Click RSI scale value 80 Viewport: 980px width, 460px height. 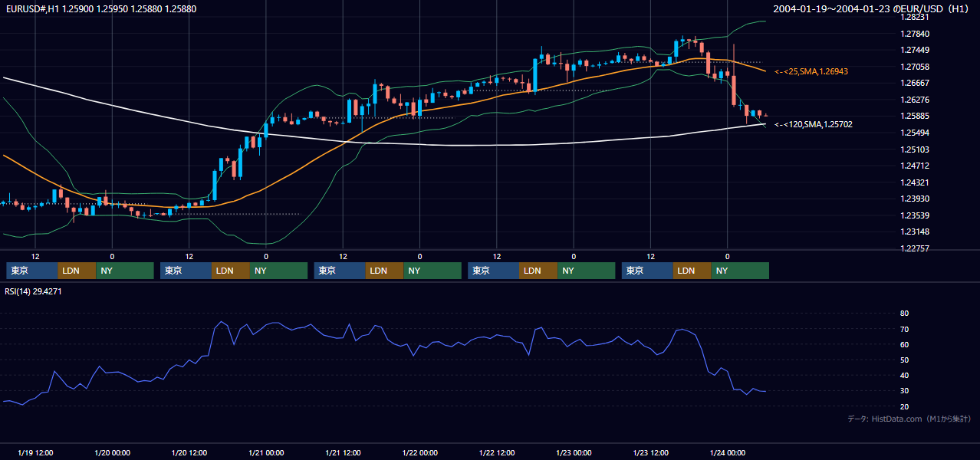(904, 314)
